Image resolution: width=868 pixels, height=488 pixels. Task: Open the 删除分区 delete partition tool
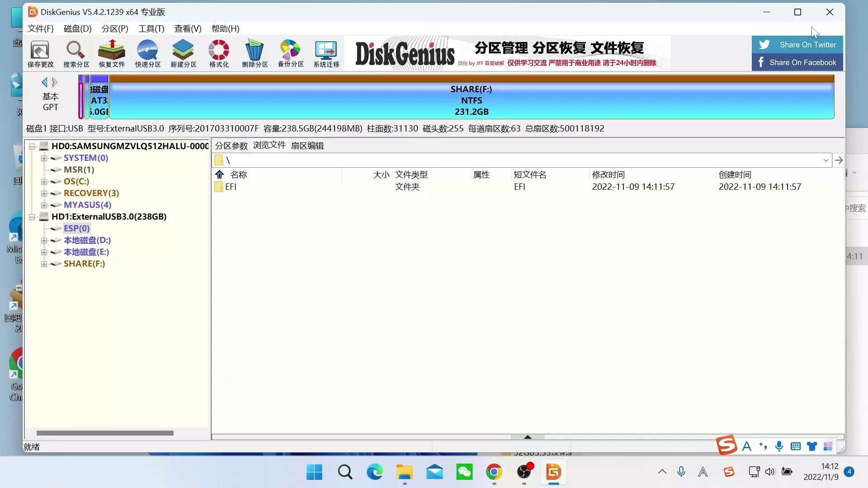[x=255, y=53]
